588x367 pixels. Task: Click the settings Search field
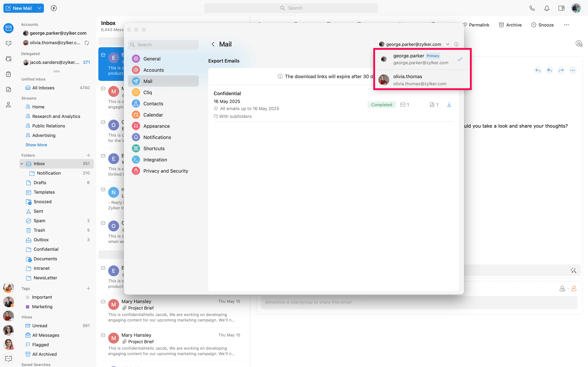(x=163, y=45)
